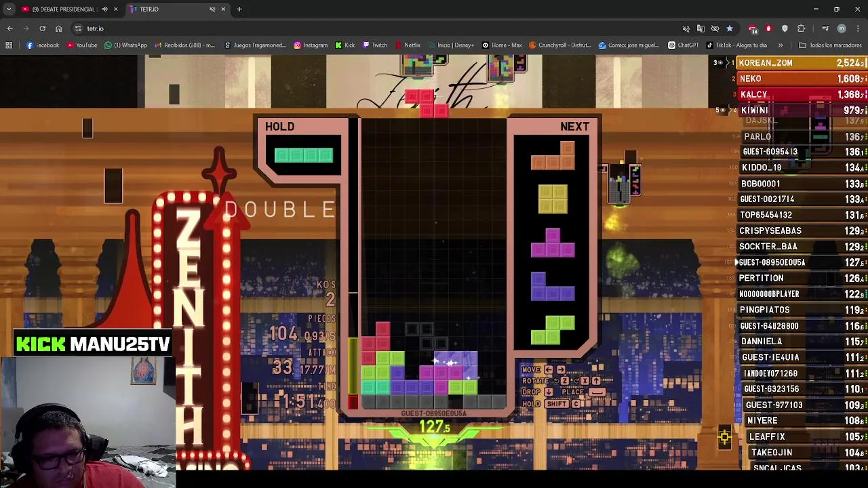The height and width of the screenshot is (488, 868).
Task: Open the Facebook bookmark
Action: [x=43, y=45]
